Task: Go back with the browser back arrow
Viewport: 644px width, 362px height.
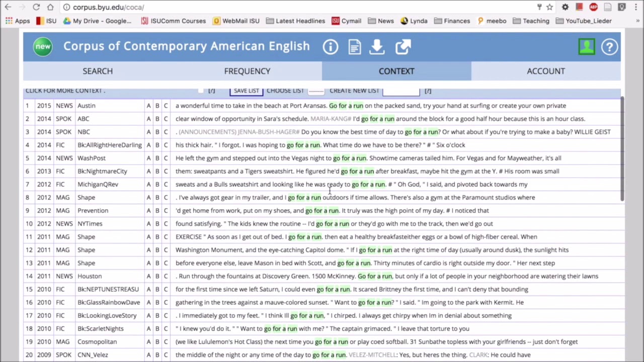Action: click(x=8, y=7)
